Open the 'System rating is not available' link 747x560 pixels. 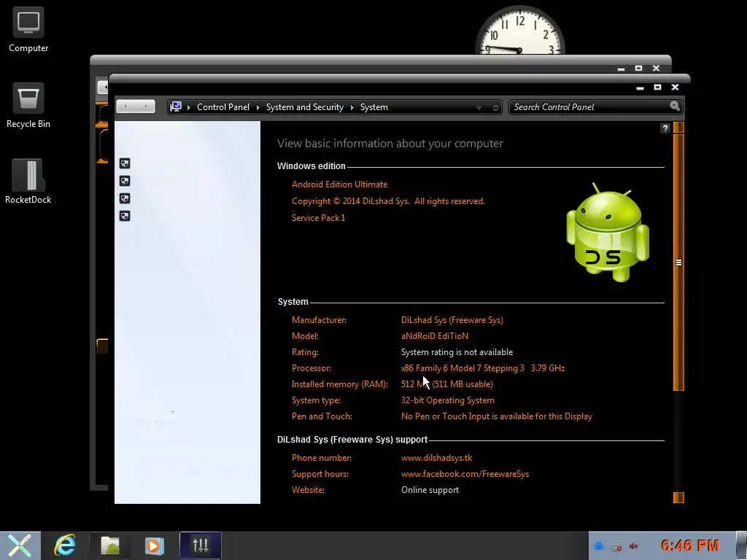click(457, 352)
